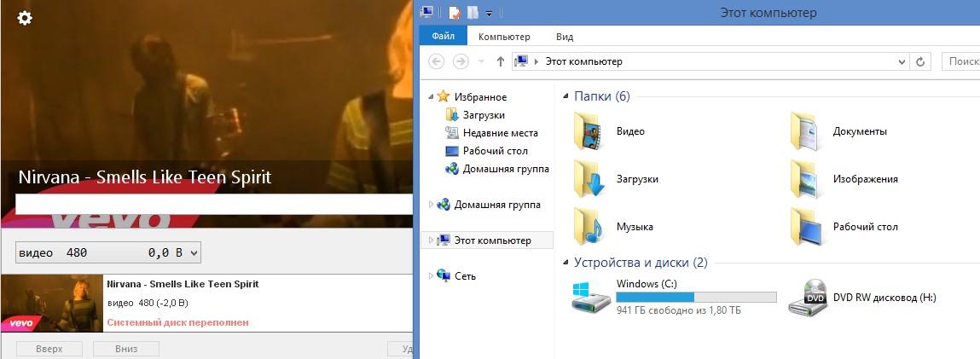Open settings gear in video downloader
This screenshot has width=980, height=359.
point(25,18)
